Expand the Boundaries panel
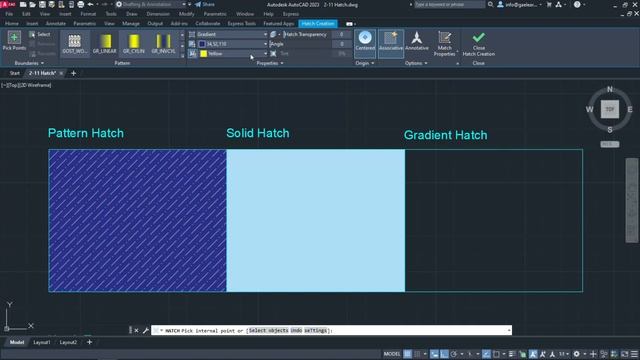This screenshot has width=640, height=360. (29, 63)
